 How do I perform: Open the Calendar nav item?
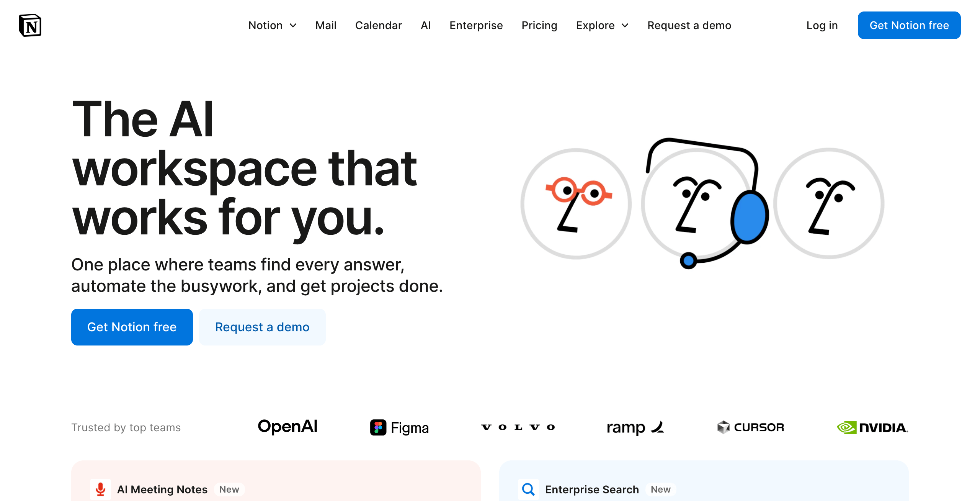[x=378, y=25]
